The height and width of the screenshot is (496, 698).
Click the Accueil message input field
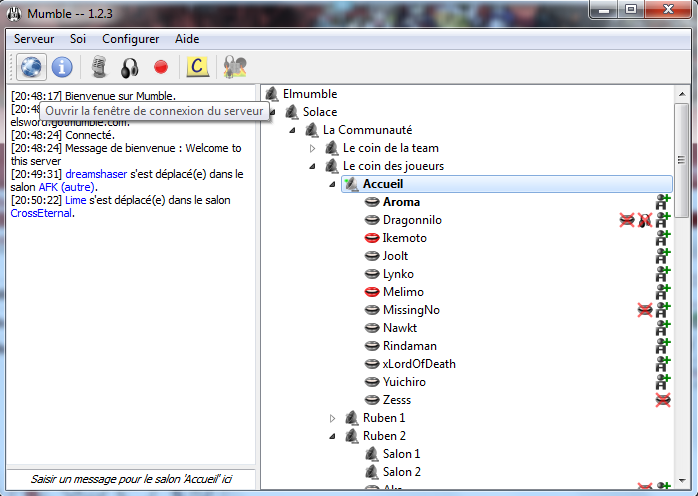131,479
